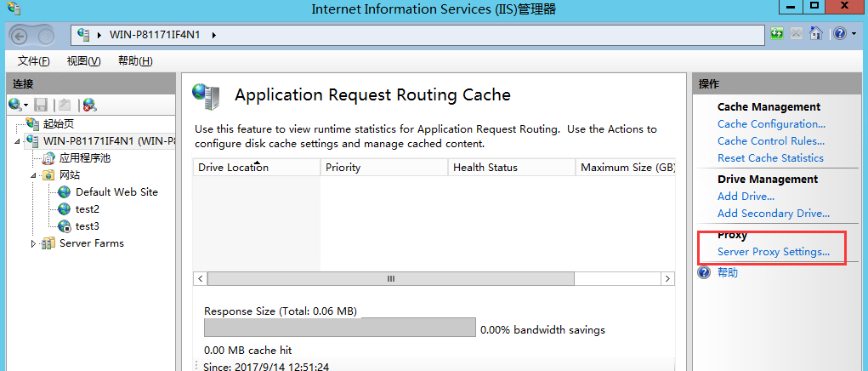Viewport: 868px width, 371px height.
Task: Select Default Web Site in the tree
Action: coord(116,192)
